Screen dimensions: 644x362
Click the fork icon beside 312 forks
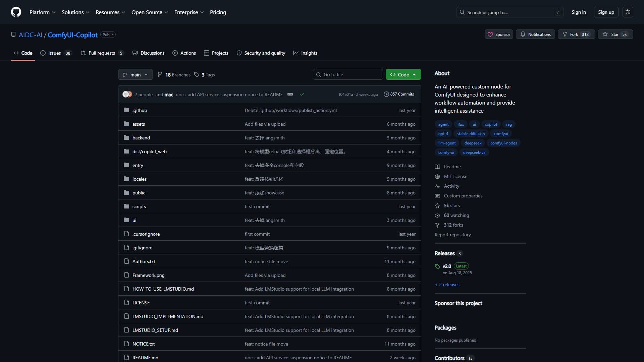click(x=437, y=225)
